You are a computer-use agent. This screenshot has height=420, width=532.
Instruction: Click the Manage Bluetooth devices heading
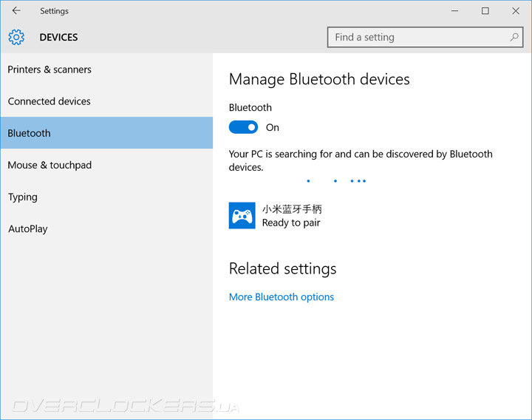(319, 79)
